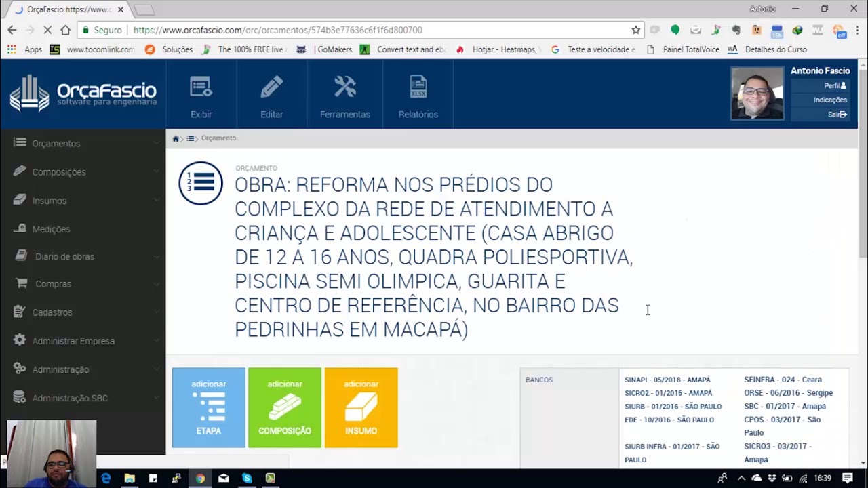
Task: Select FDE - 10/2016 - SÃO PAULO bank
Action: tap(669, 420)
